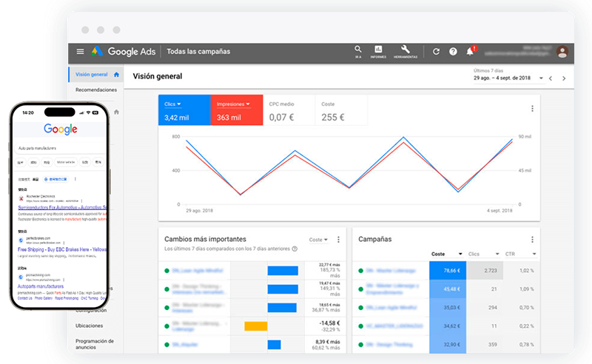Select Recomendaciones in the sidebar

[96, 90]
